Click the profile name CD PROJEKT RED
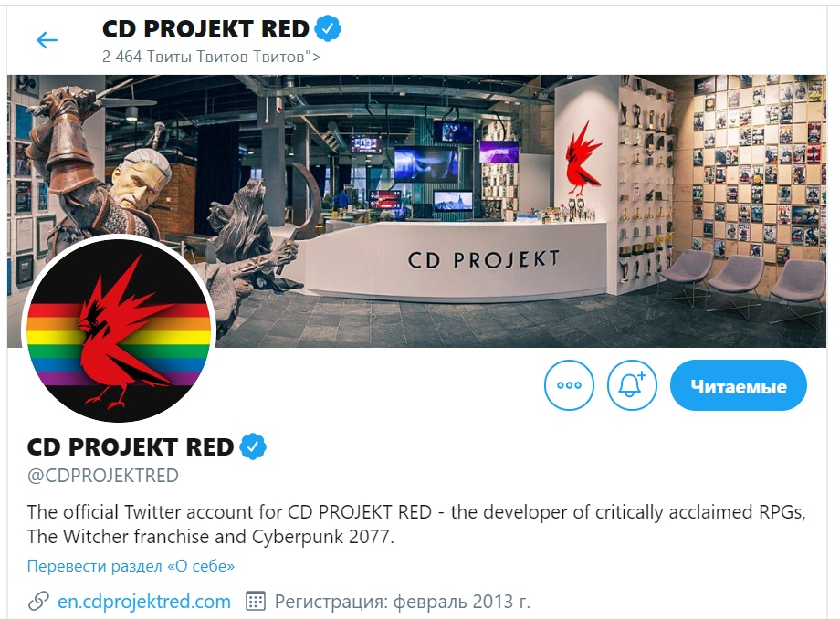Viewport: 840px width, 619px height. click(131, 447)
